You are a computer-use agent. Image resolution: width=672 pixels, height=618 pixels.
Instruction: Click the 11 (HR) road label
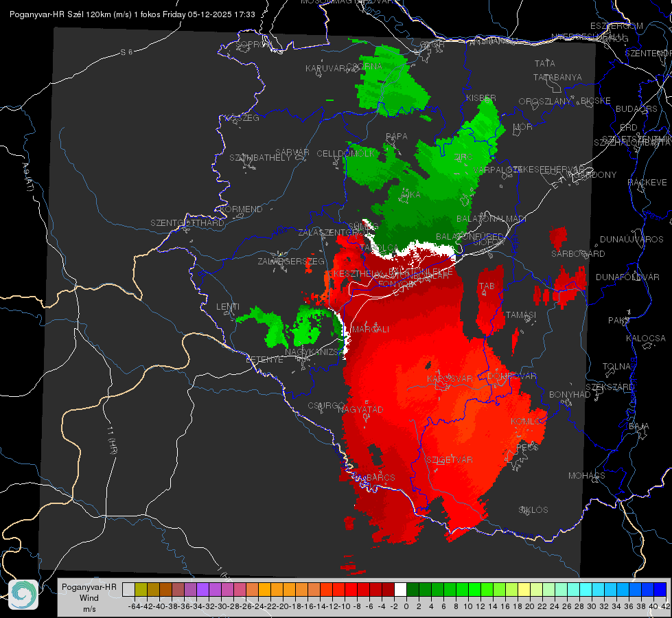click(x=112, y=440)
